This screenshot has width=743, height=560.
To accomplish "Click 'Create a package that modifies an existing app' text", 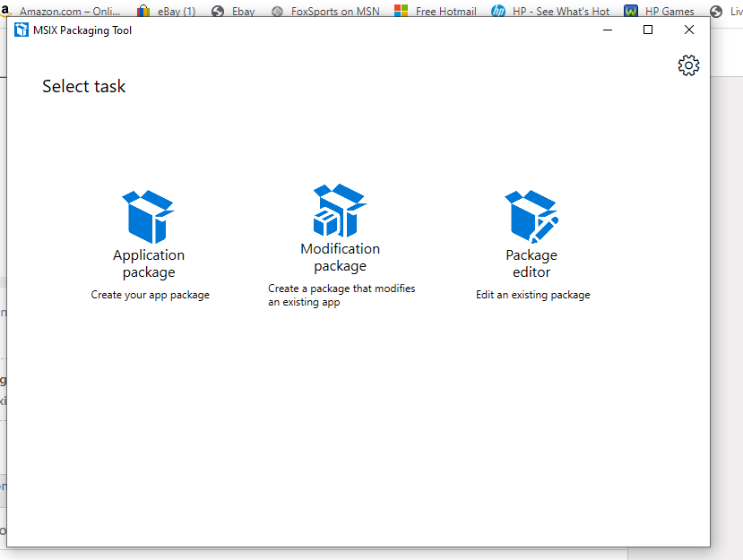I will pyautogui.click(x=341, y=295).
